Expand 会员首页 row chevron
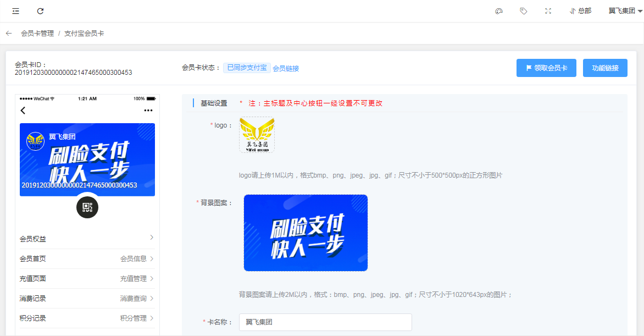This screenshot has width=644, height=336. coord(152,258)
